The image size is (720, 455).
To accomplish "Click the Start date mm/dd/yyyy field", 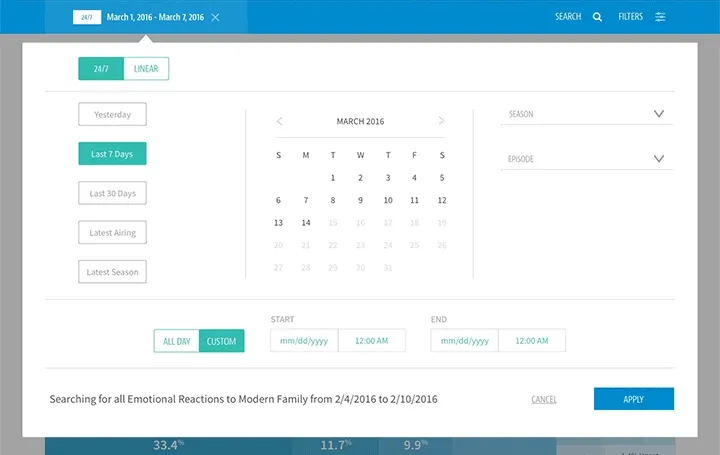I will pos(304,341).
